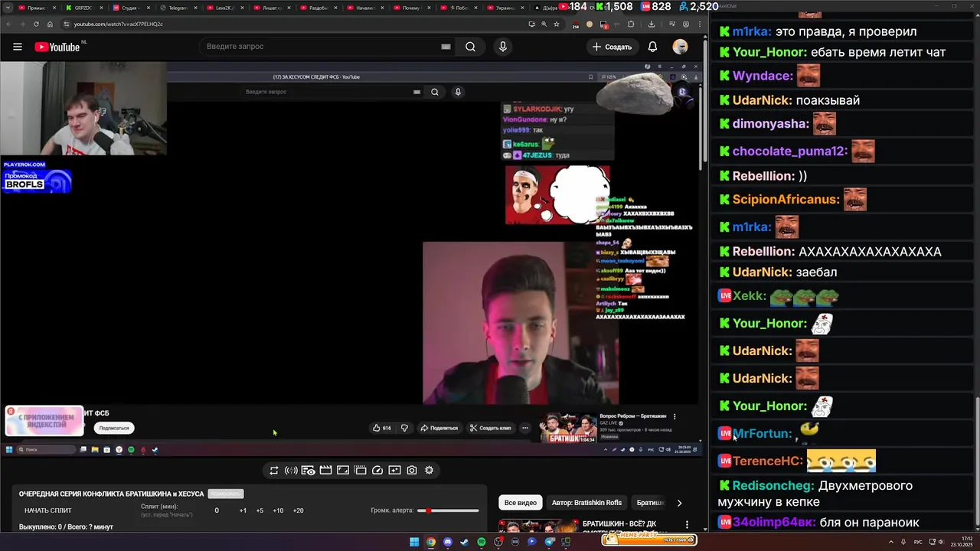The width and height of the screenshot is (980, 551).
Task: Open the browser tab search dropdown arrow
Action: coord(8,8)
